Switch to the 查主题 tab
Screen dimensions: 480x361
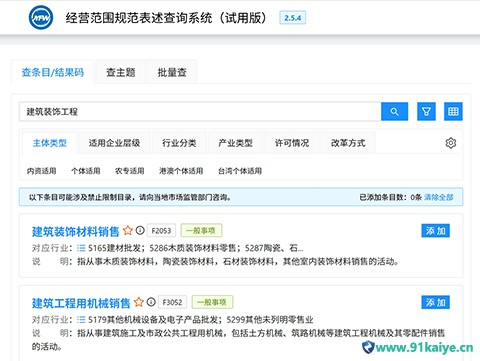121,72
